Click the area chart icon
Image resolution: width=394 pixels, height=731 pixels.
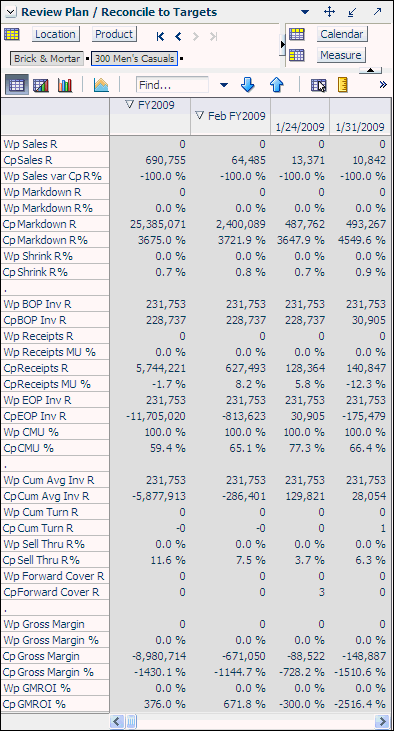click(101, 85)
